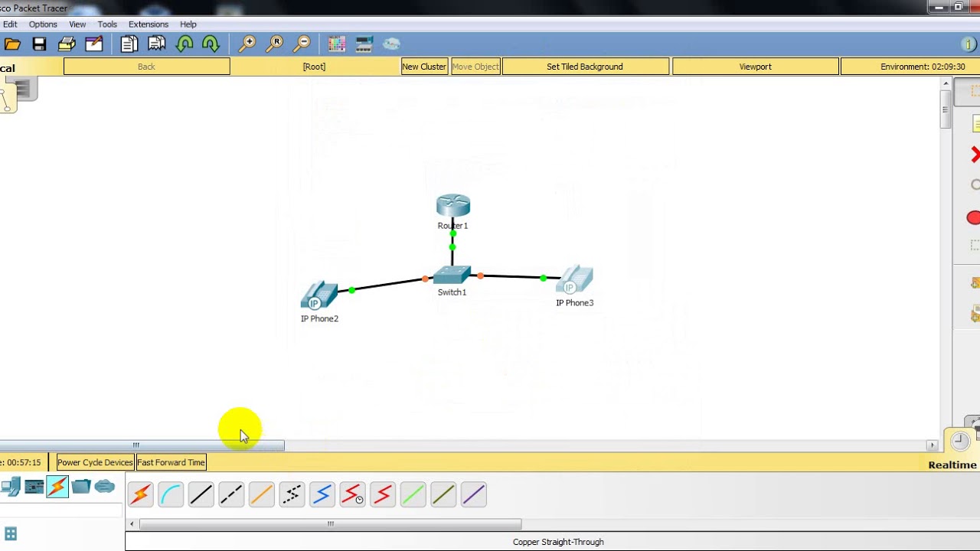Image resolution: width=980 pixels, height=551 pixels.
Task: Select the Miscellaneous folder category icon
Action: (x=81, y=486)
